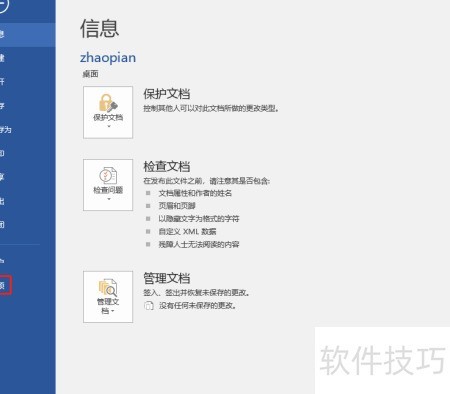
Task: Click the Manage Document magnifier icon
Action: tap(108, 288)
